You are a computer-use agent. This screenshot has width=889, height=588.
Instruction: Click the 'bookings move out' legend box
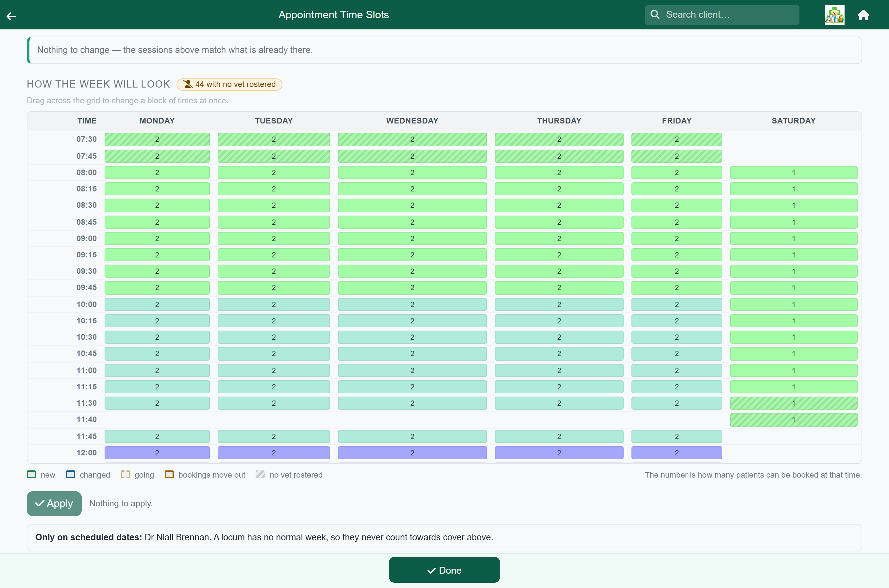169,474
